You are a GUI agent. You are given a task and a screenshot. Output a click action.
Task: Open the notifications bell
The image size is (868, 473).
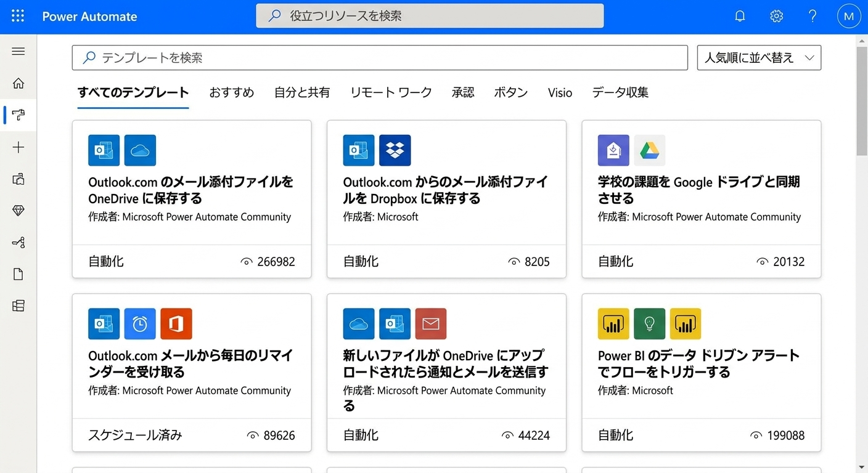(740, 17)
